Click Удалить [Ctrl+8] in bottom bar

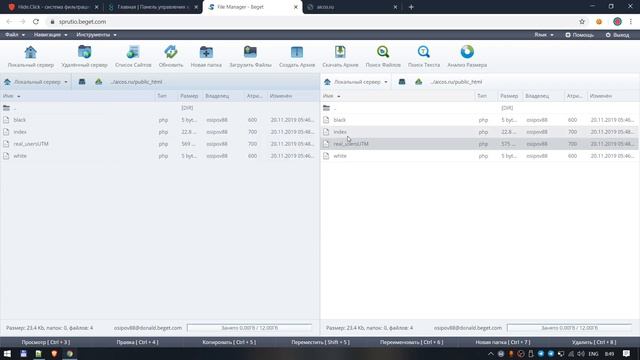[x=594, y=342]
